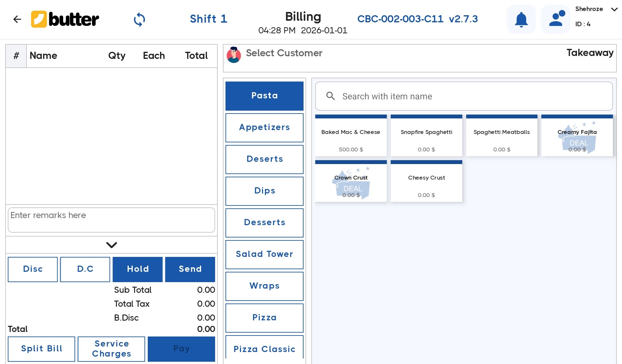Viewport: 622px width, 364px height.
Task: Apply Service Charges
Action: point(111,349)
